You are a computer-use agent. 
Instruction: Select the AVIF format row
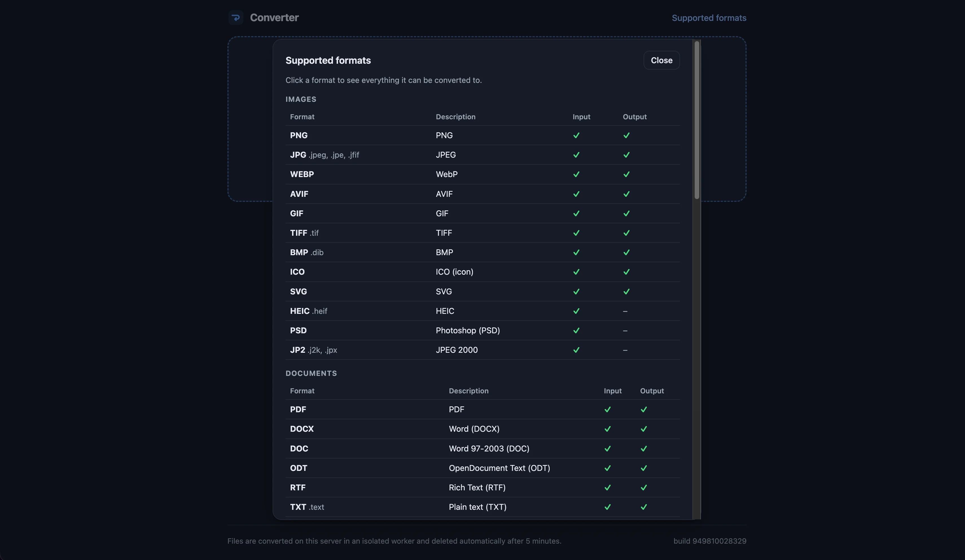[x=483, y=194]
